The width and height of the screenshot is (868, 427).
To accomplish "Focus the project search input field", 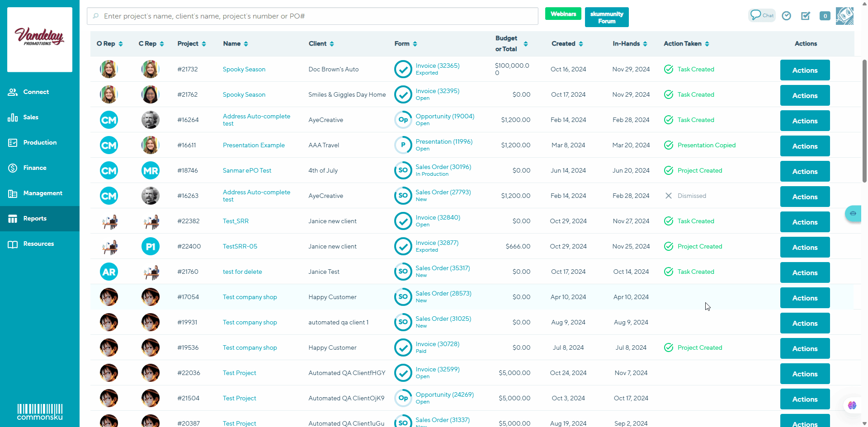I will click(x=312, y=16).
